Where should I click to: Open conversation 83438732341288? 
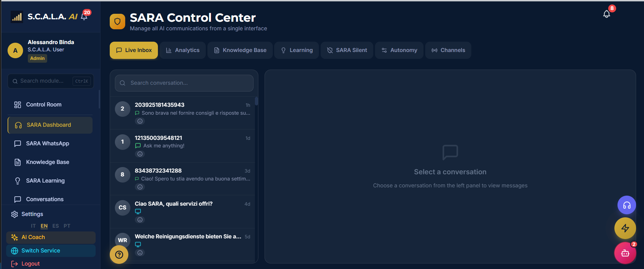tap(182, 179)
